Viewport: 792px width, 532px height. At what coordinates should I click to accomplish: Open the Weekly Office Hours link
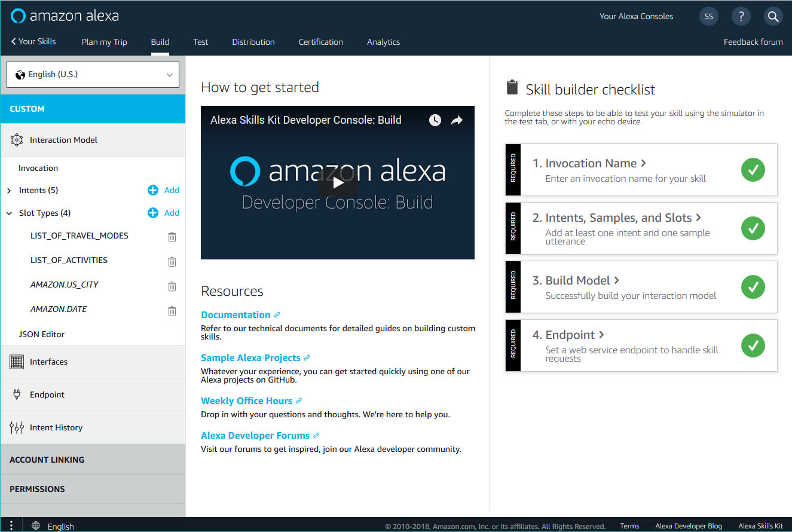pyautogui.click(x=247, y=401)
